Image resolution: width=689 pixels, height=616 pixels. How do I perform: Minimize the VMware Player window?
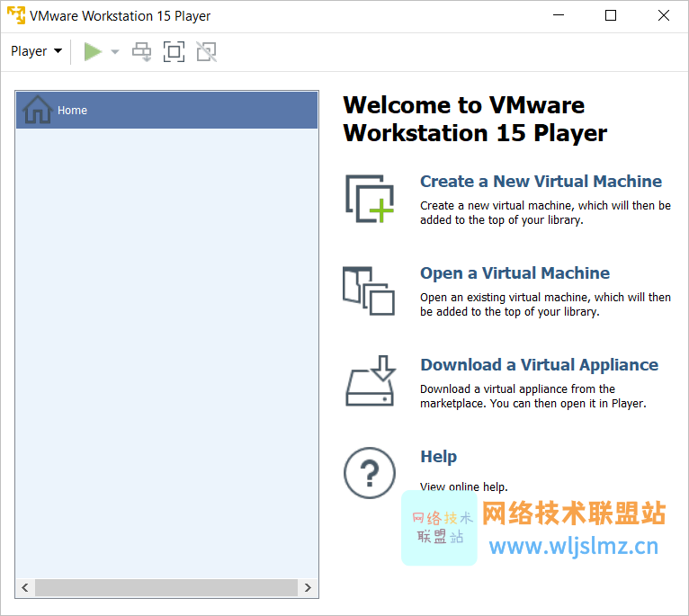[559, 15]
